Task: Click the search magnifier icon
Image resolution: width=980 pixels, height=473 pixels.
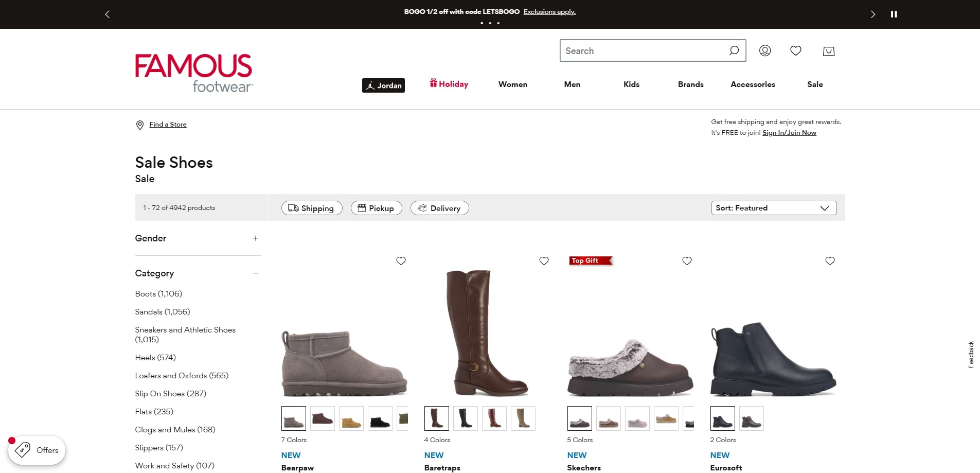Action: [734, 50]
